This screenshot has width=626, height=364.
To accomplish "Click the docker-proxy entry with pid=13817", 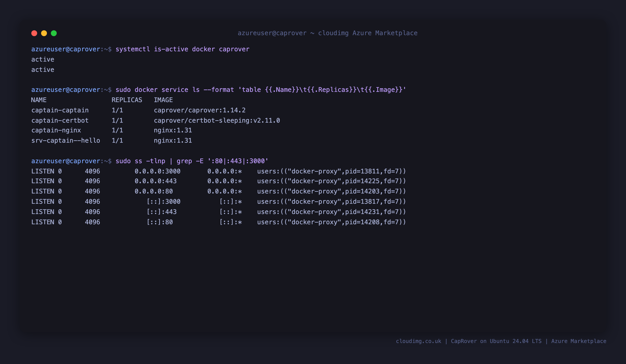I will point(331,202).
